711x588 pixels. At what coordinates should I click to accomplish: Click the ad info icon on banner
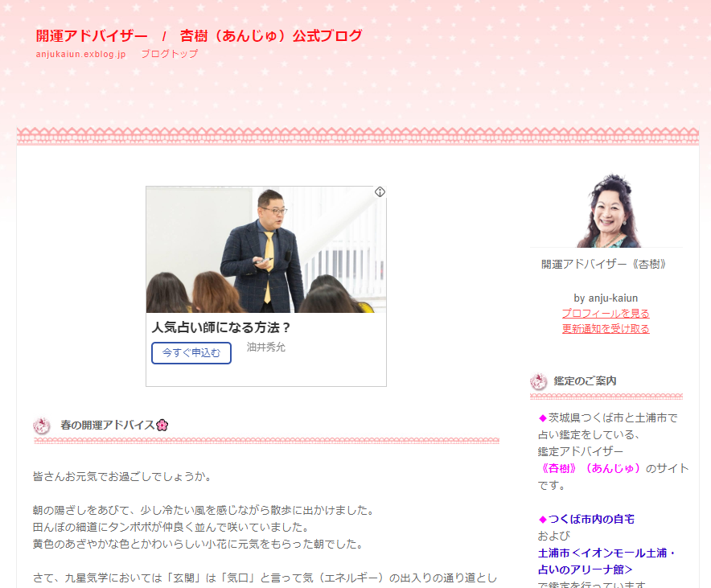click(x=380, y=191)
